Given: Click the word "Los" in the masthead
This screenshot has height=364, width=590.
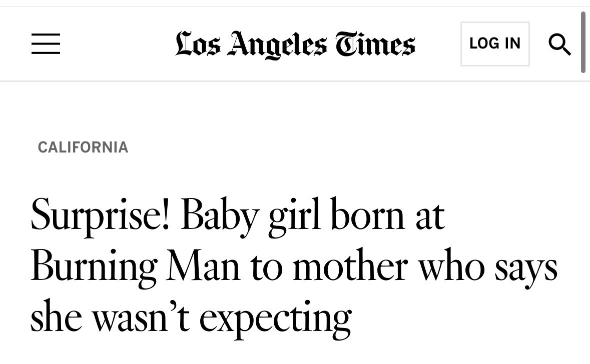Looking at the screenshot, I should click(198, 43).
